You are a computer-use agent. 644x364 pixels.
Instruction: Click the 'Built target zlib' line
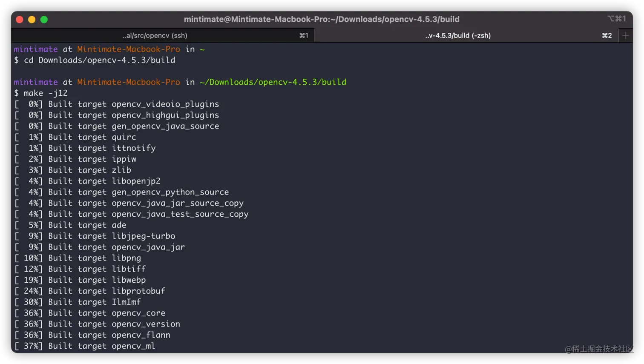[72, 170]
